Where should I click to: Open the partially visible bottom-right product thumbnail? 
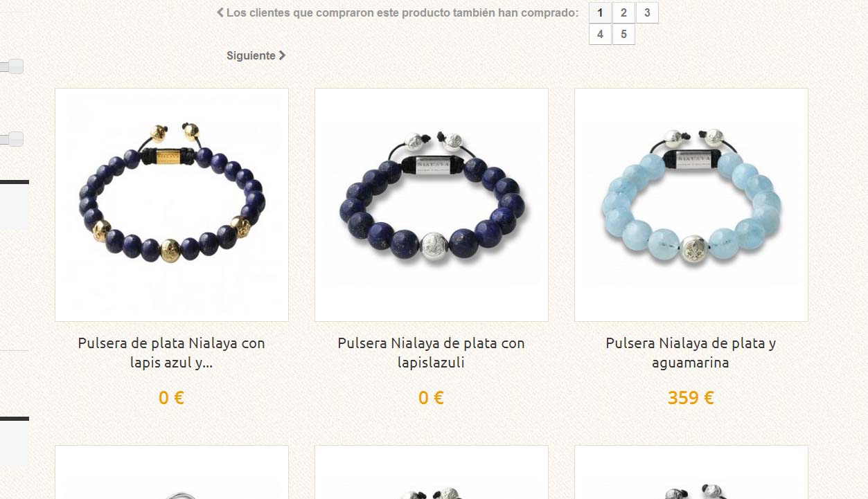pos(691,472)
